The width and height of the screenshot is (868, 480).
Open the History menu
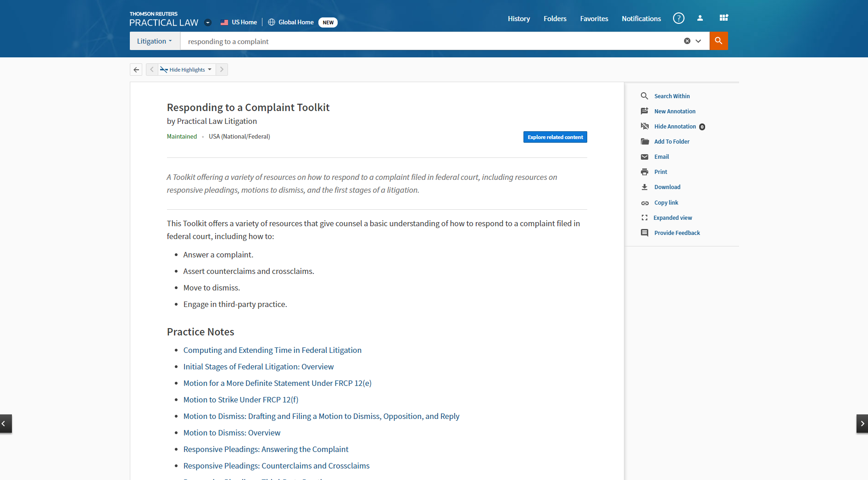click(x=518, y=19)
